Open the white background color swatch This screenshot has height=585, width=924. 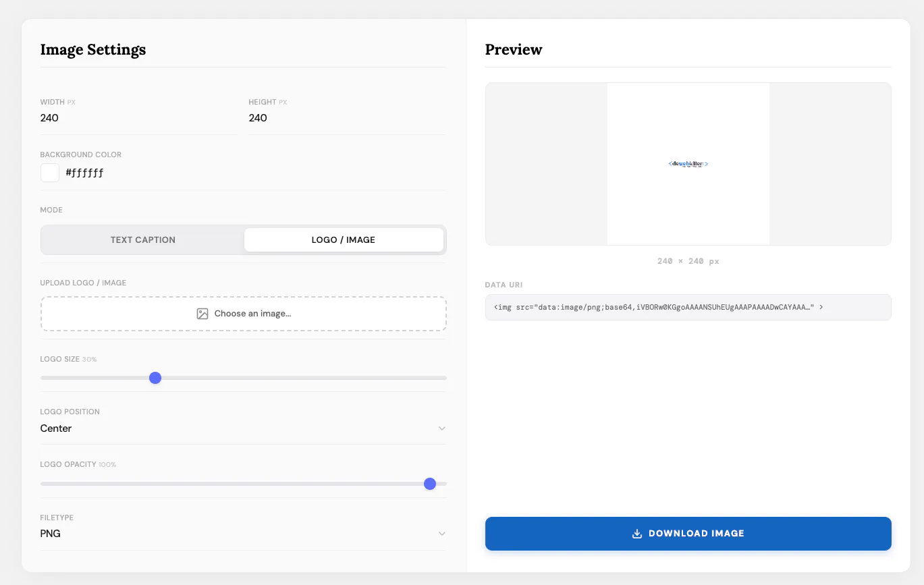tap(50, 173)
